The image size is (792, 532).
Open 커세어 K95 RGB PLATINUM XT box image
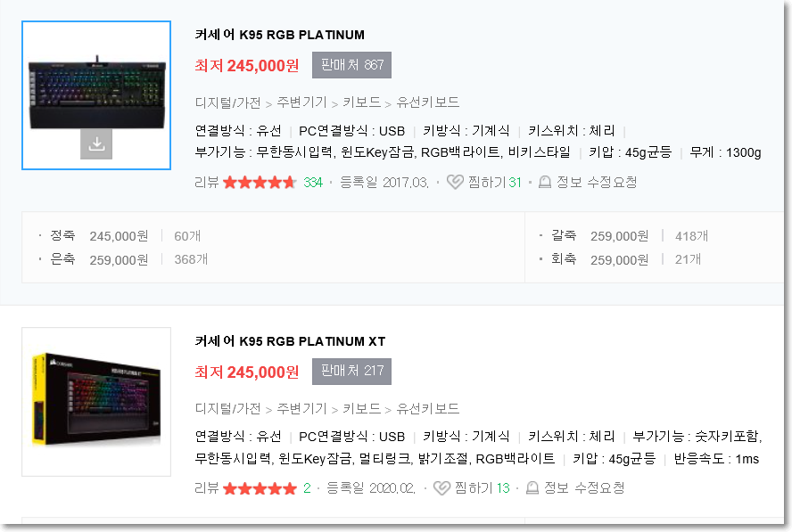[96, 402]
